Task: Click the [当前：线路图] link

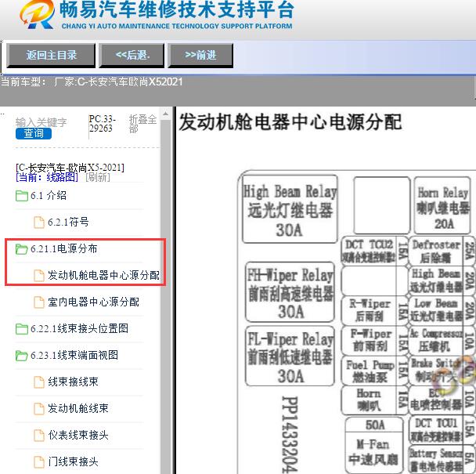Action: tap(47, 177)
